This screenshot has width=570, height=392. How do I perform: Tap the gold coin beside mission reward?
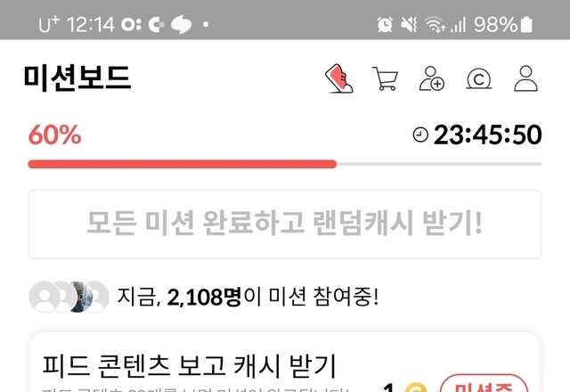pos(416,388)
